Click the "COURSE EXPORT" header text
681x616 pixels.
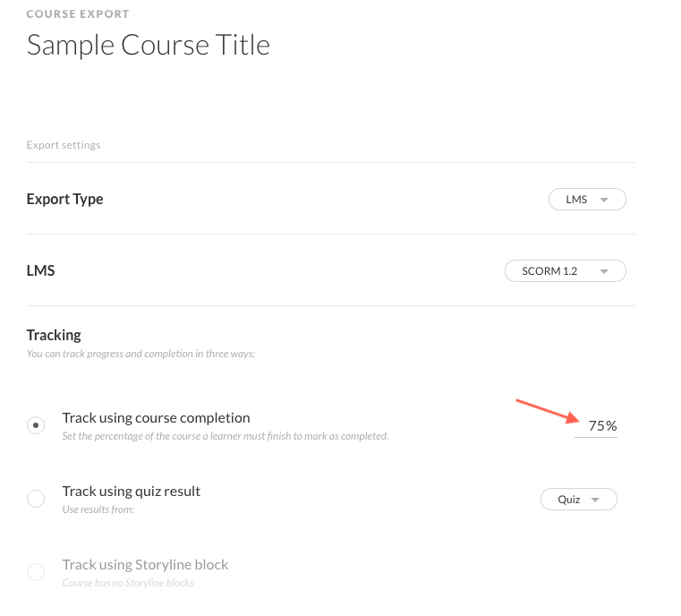pyautogui.click(x=78, y=14)
